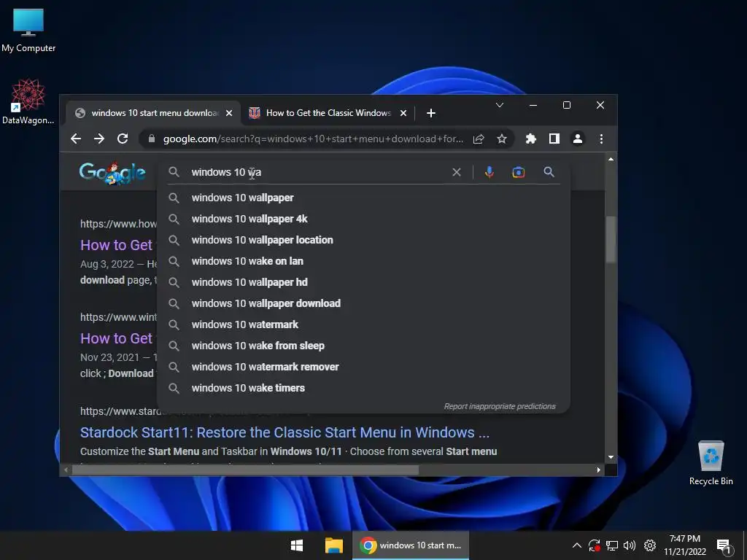Open a new tab with plus button
Image resolution: width=747 pixels, height=560 pixels.
click(430, 113)
